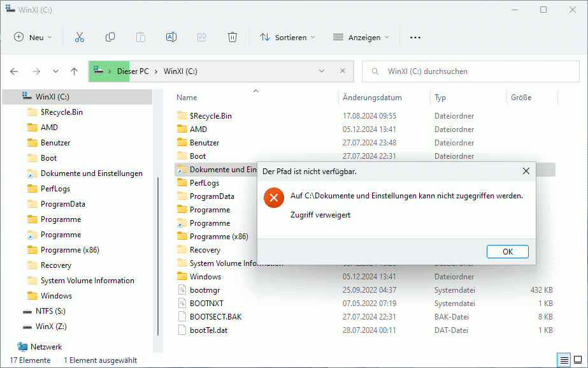Viewport: 588px width, 368px height.
Task: Open the Anzeigen dropdown
Action: click(361, 37)
